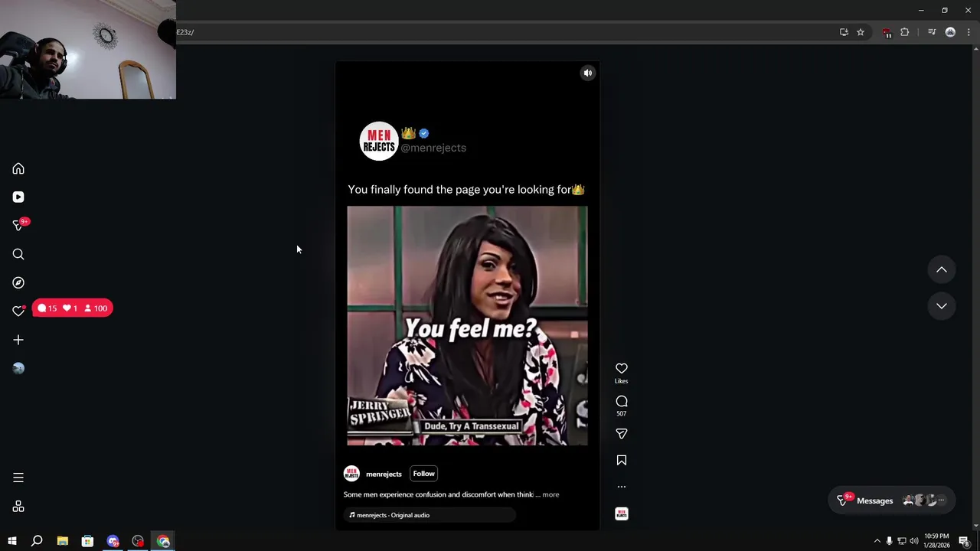Open the notifications heart in the sidebar
The image size is (980, 551).
tap(18, 311)
